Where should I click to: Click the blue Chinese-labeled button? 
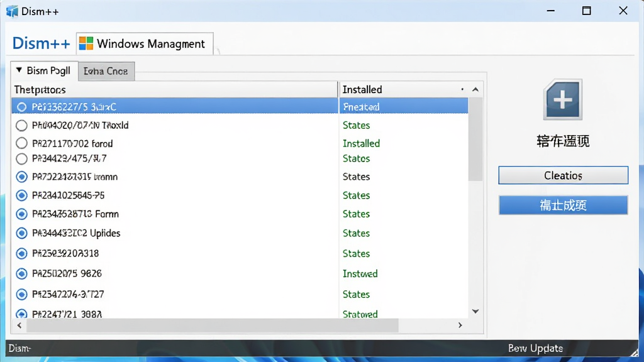(563, 205)
